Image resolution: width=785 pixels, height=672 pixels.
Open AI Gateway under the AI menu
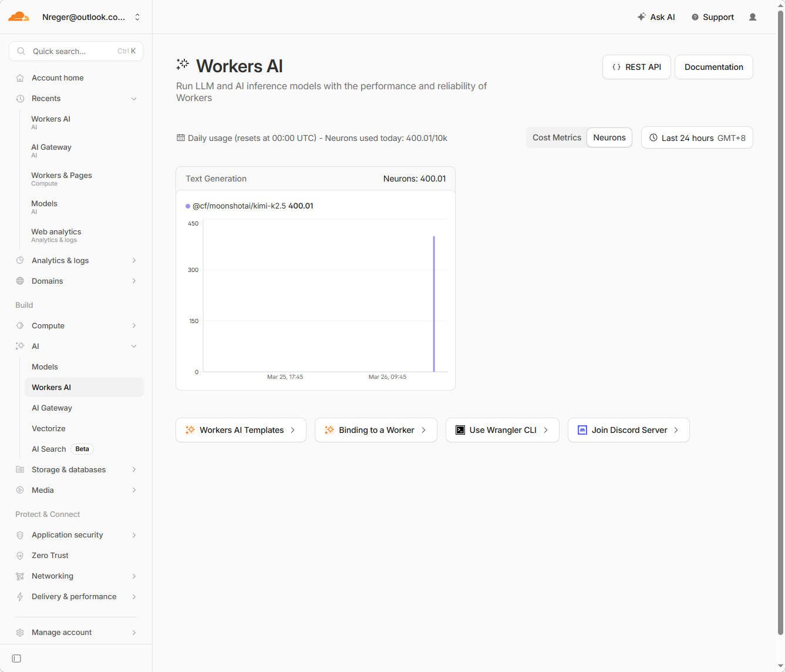pyautogui.click(x=52, y=408)
